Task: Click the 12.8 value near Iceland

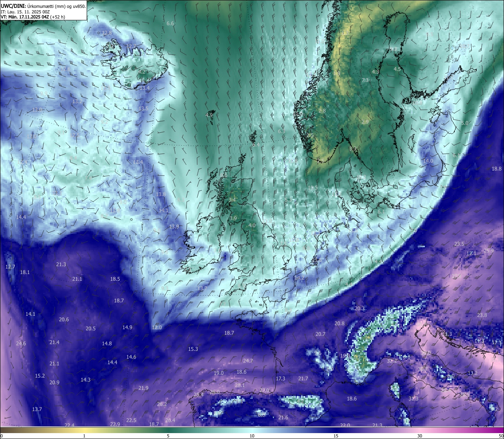Action: [107, 33]
